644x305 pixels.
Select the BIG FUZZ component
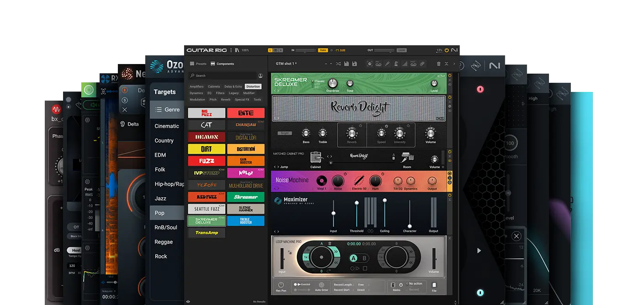206,113
